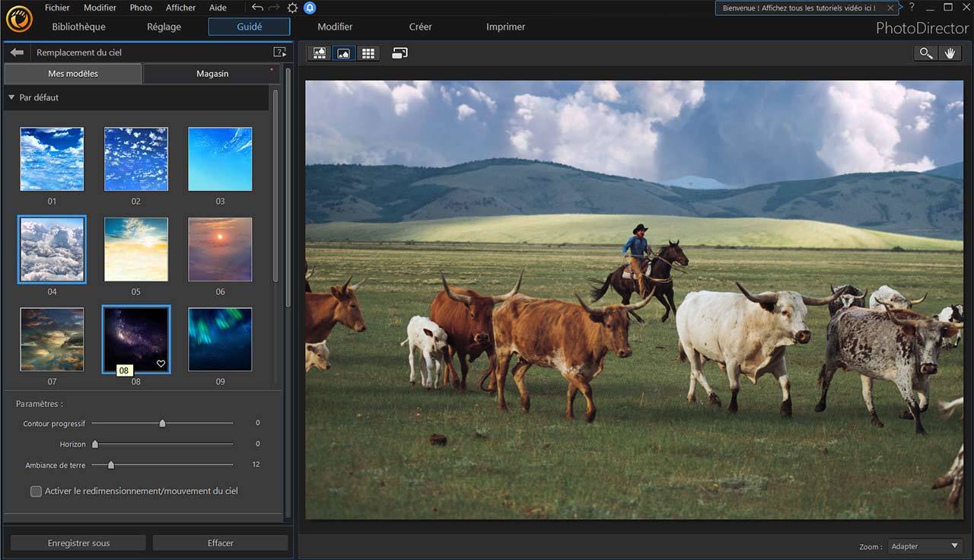Screen dimensions: 974x560
Task: Go to the Réglage module tab
Action: point(164,27)
